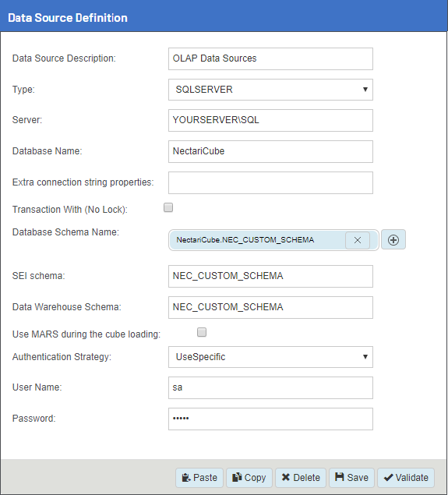This screenshot has width=448, height=495.
Task: Validate the data source connection
Action: click(x=406, y=477)
